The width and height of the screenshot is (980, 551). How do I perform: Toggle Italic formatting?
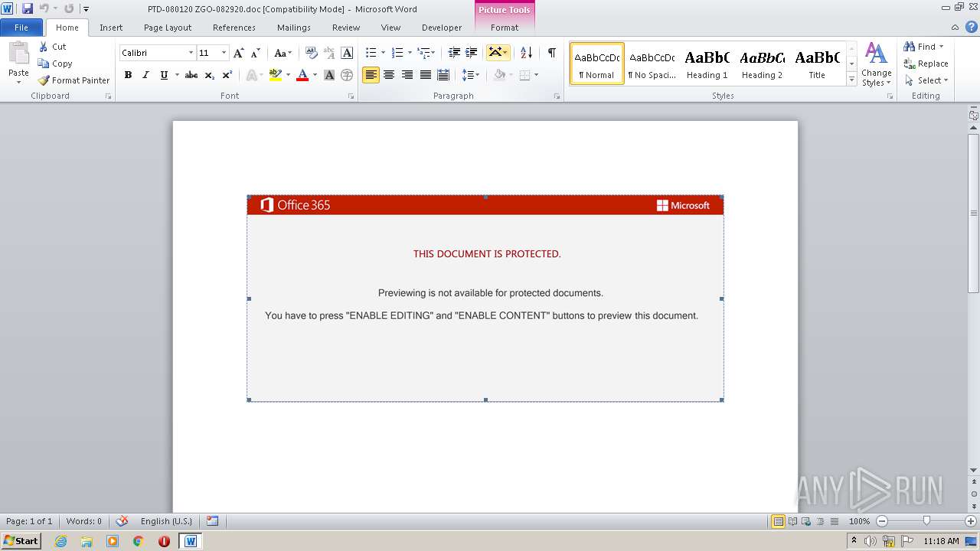pyautogui.click(x=145, y=75)
